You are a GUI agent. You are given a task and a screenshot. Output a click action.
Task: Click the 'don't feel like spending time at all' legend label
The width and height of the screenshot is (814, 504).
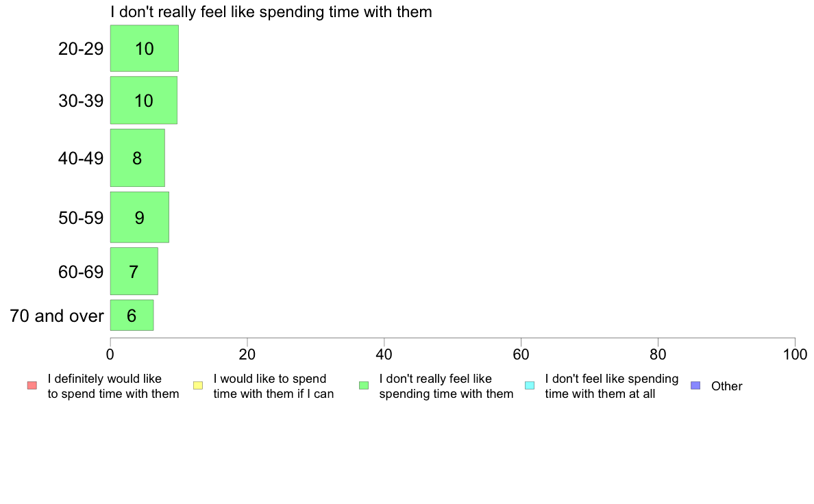tap(612, 386)
